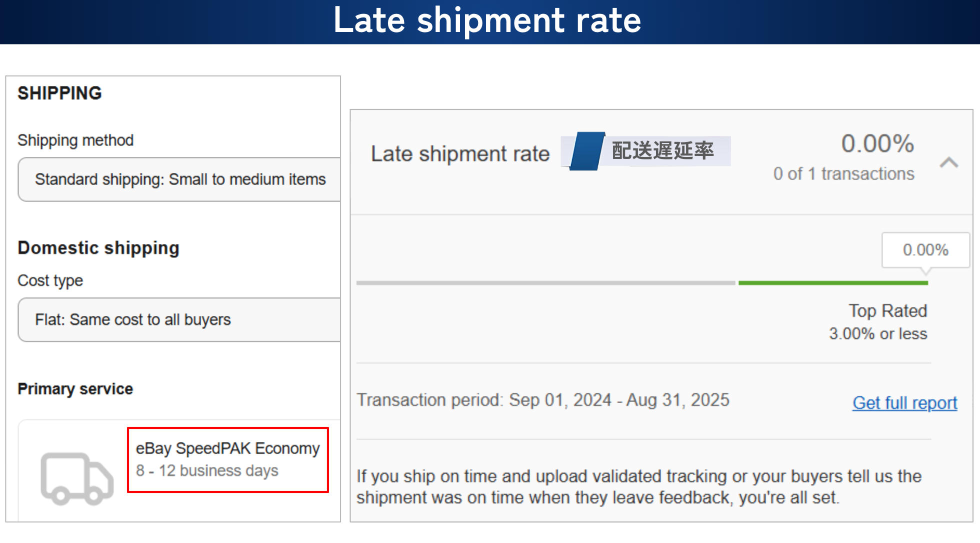Click the delivery truck icon
This screenshot has height=543, width=980.
[x=76, y=478]
